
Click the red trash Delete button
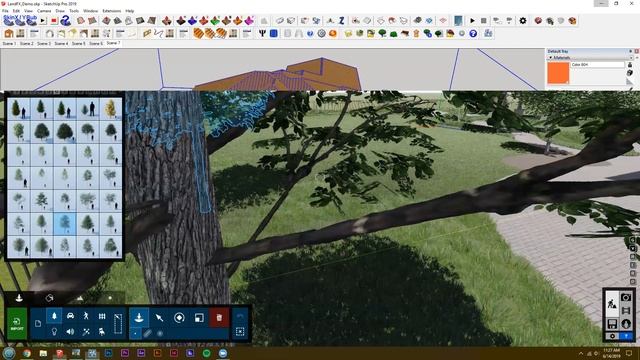click(x=219, y=318)
